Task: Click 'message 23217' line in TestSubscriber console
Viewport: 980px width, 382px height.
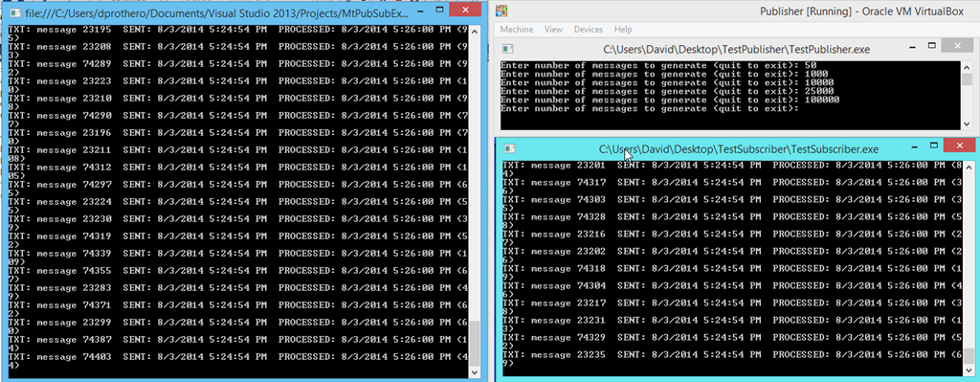Action: tap(731, 303)
